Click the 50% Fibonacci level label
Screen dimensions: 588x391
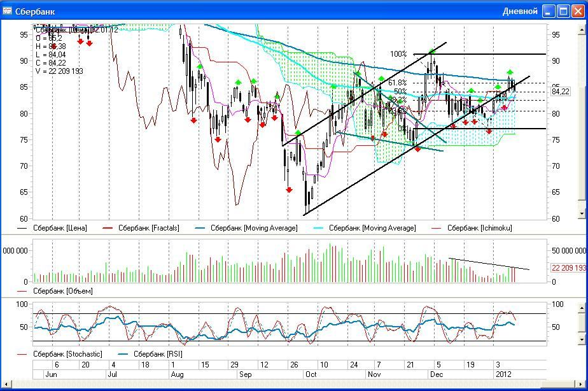400,92
